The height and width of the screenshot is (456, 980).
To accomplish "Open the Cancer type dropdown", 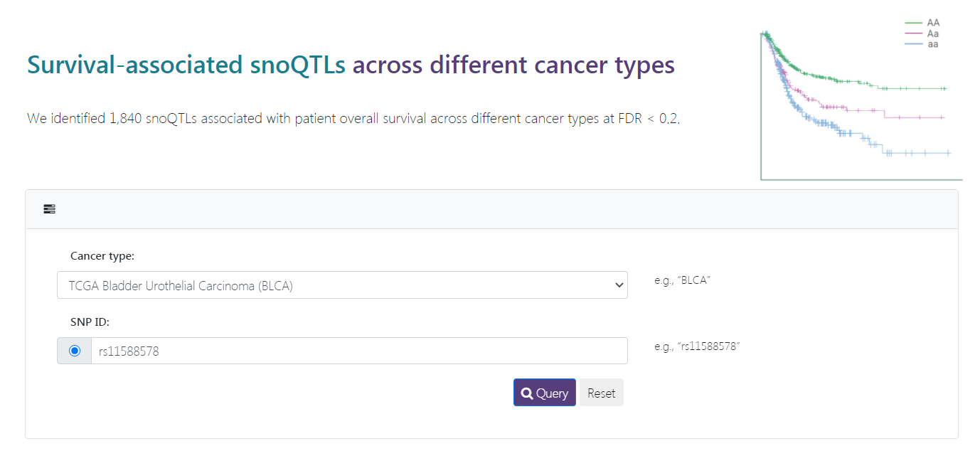I will pyautogui.click(x=342, y=285).
